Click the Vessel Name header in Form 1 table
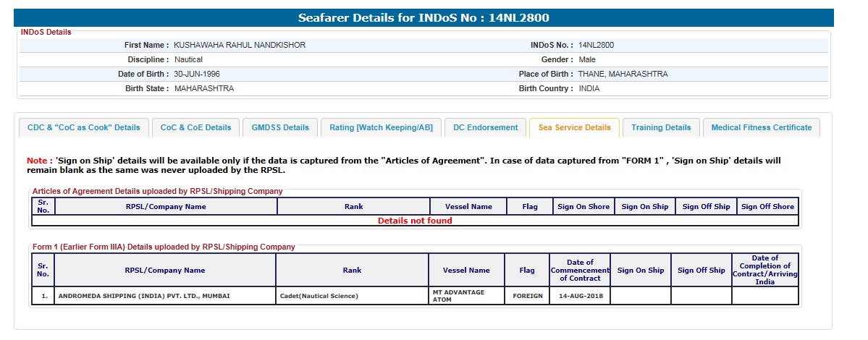Viewport: 868px width, 340px height. (465, 271)
